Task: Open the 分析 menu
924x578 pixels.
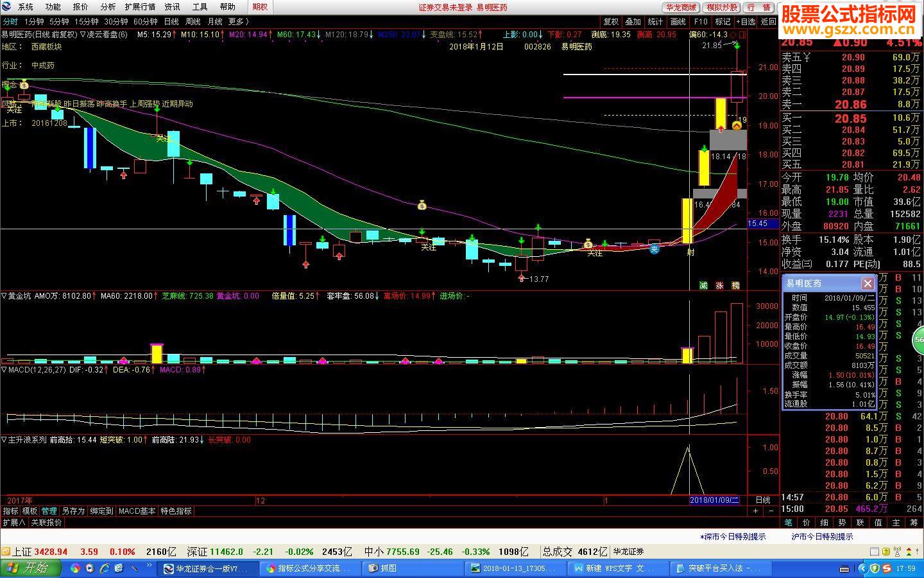Action: [x=108, y=7]
